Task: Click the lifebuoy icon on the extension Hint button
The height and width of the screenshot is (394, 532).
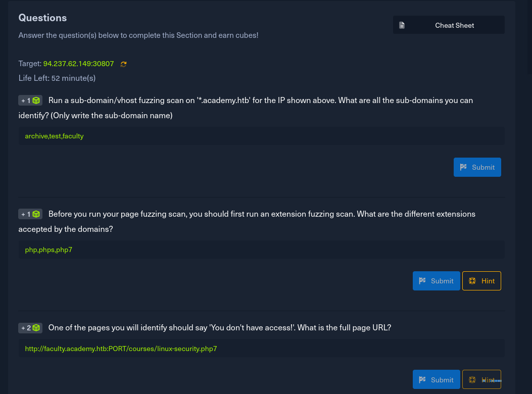Action: 472,281
